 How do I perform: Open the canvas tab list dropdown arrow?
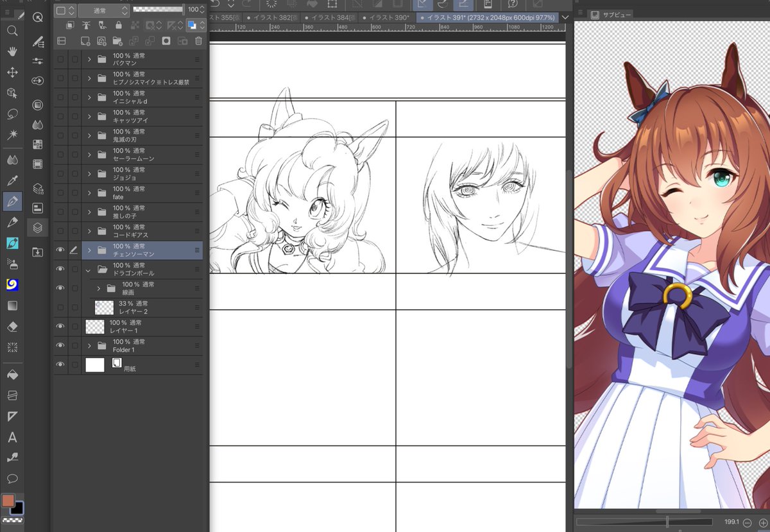pyautogui.click(x=565, y=17)
